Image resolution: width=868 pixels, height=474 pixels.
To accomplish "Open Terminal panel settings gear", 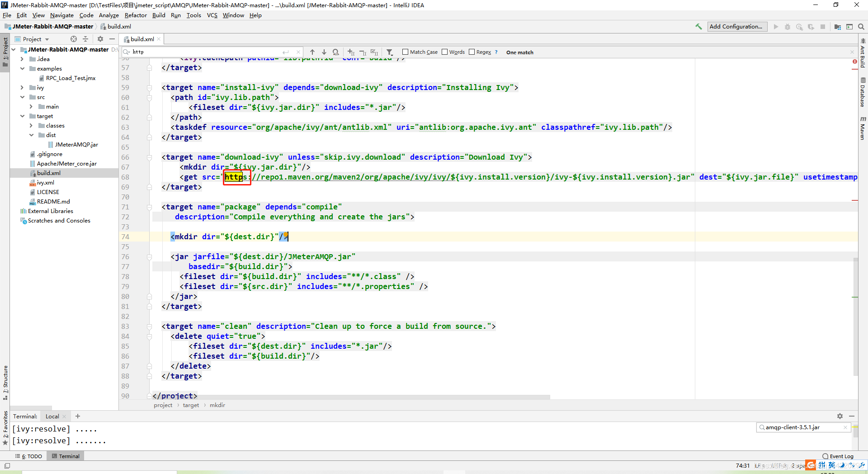I will (840, 416).
